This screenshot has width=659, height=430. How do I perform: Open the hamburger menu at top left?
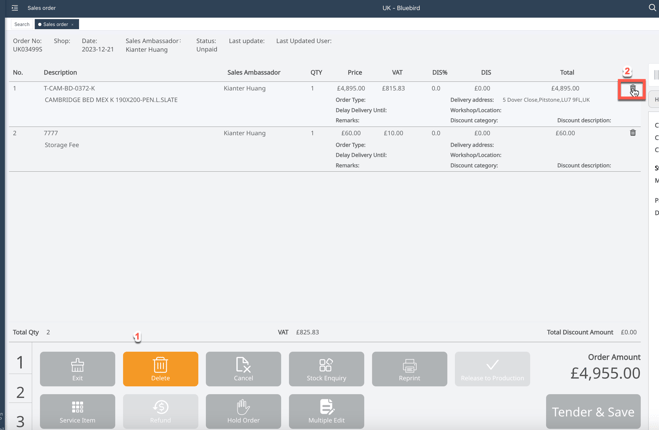tap(15, 8)
